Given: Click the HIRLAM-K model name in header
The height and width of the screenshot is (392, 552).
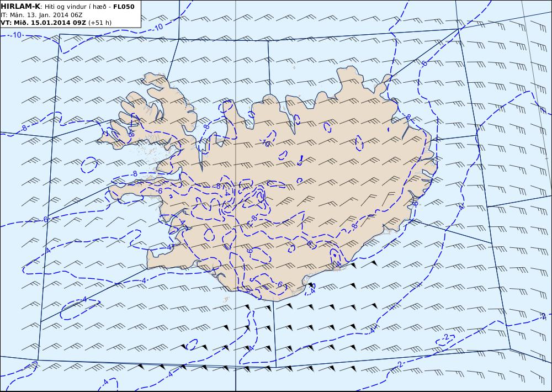Looking at the screenshot, I should tap(20, 7).
